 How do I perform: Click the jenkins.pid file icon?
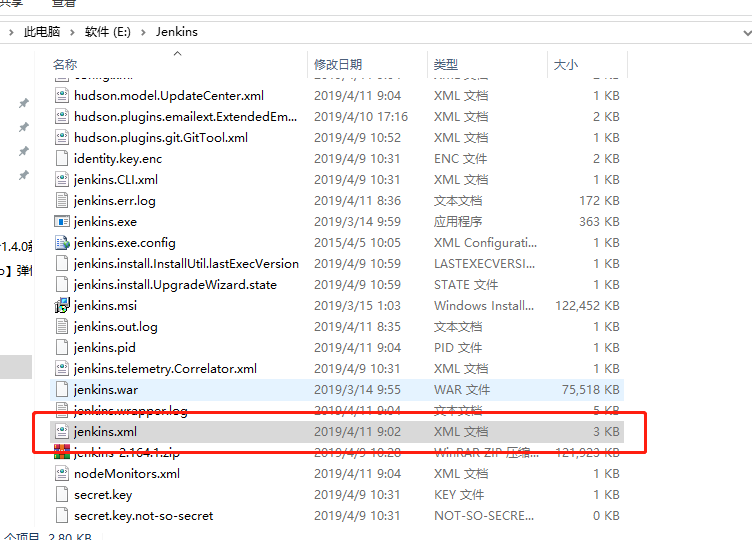[x=62, y=348]
